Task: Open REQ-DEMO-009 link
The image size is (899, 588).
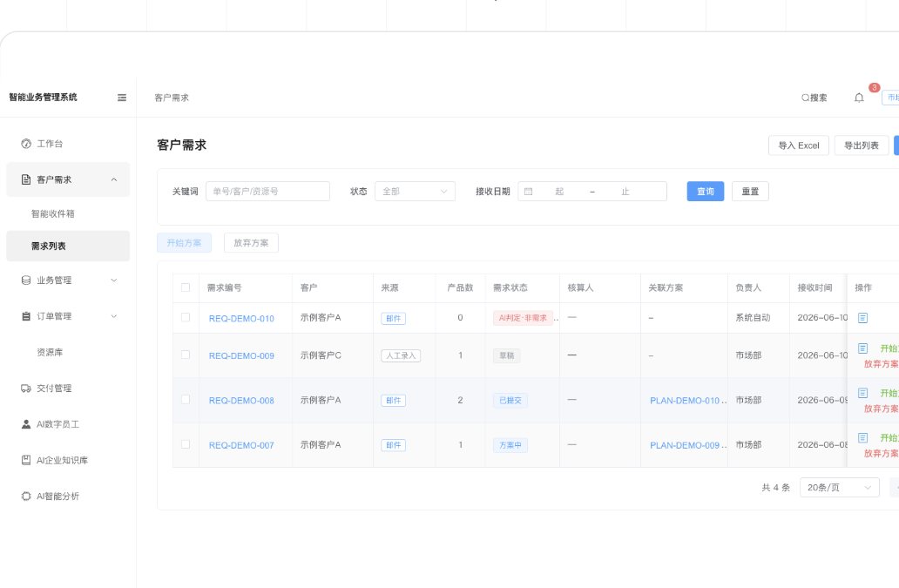Action: 241,356
